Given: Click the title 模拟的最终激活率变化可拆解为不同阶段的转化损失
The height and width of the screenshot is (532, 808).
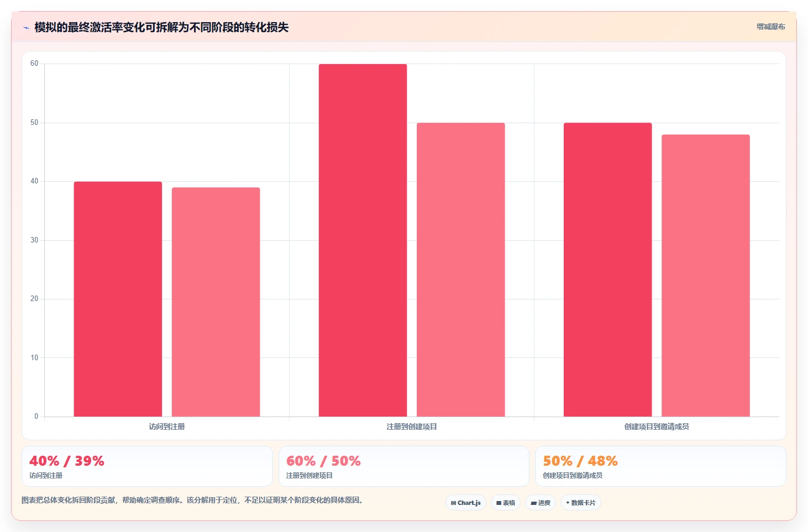Looking at the screenshot, I should click(x=161, y=27).
